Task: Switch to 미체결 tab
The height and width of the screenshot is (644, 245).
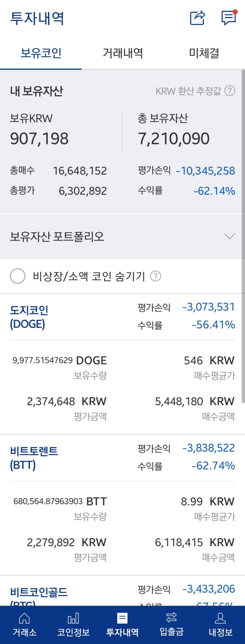Action: (x=204, y=53)
